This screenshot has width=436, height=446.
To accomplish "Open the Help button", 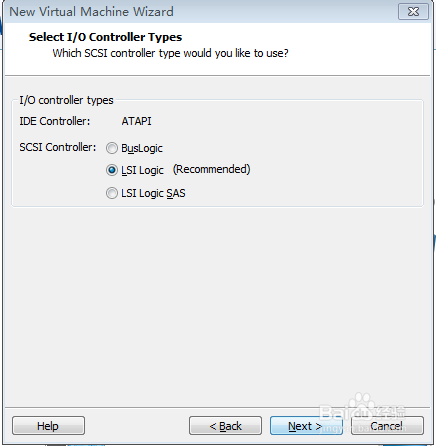I will (x=48, y=426).
